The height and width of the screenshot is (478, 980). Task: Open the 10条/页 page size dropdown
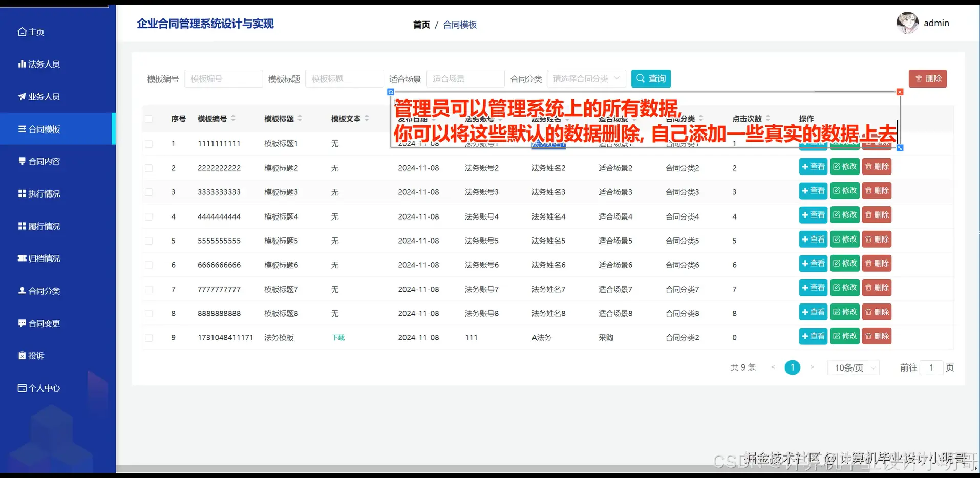pyautogui.click(x=853, y=367)
